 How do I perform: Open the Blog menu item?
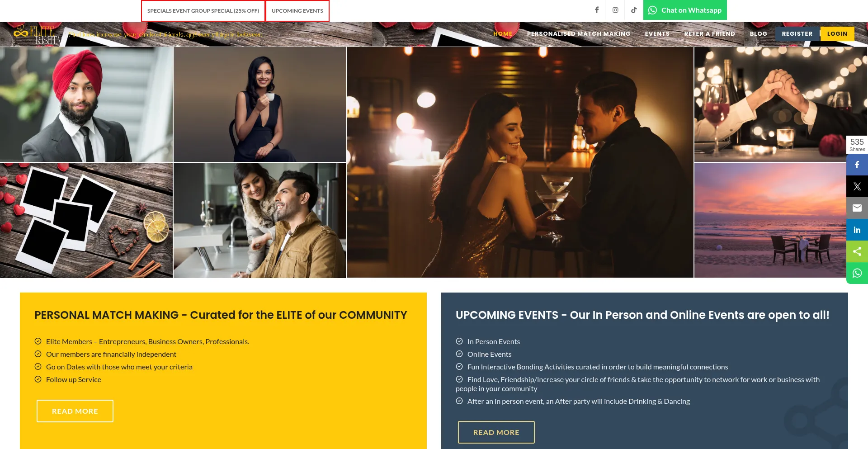[758, 34]
